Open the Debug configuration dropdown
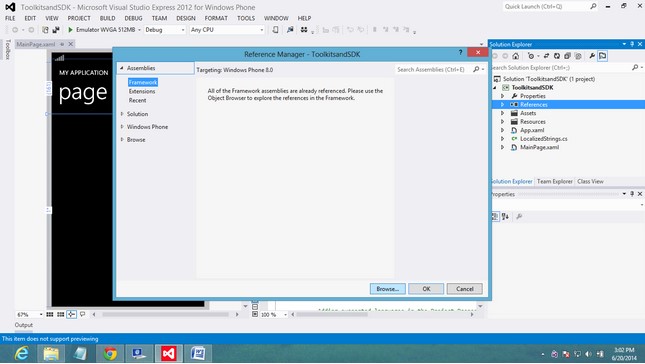 (x=183, y=30)
